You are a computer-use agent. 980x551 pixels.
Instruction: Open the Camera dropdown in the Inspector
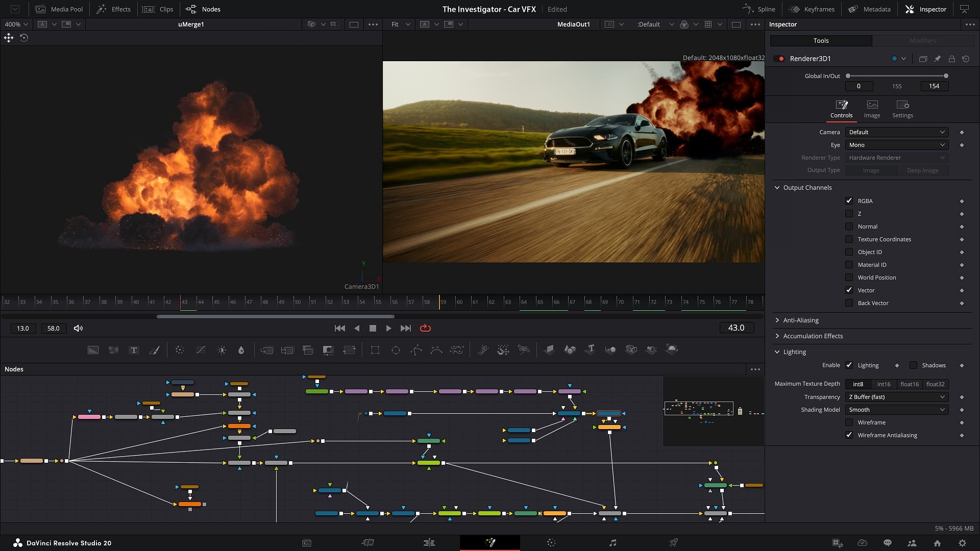click(x=896, y=132)
